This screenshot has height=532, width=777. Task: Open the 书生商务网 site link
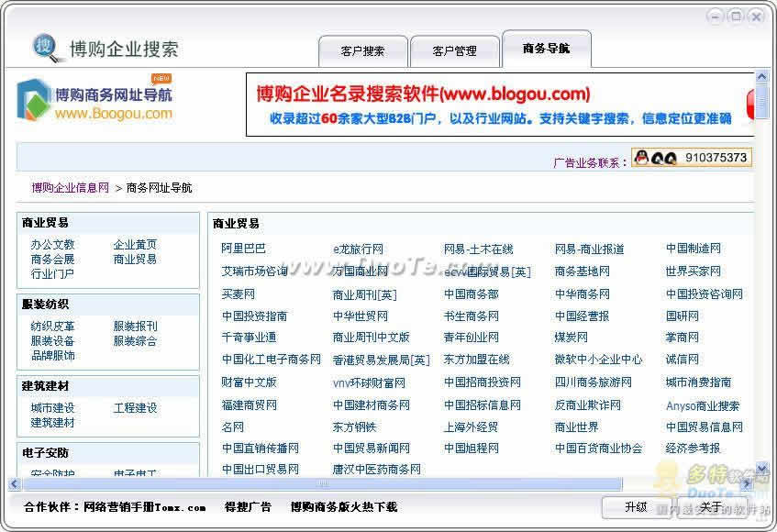[472, 316]
